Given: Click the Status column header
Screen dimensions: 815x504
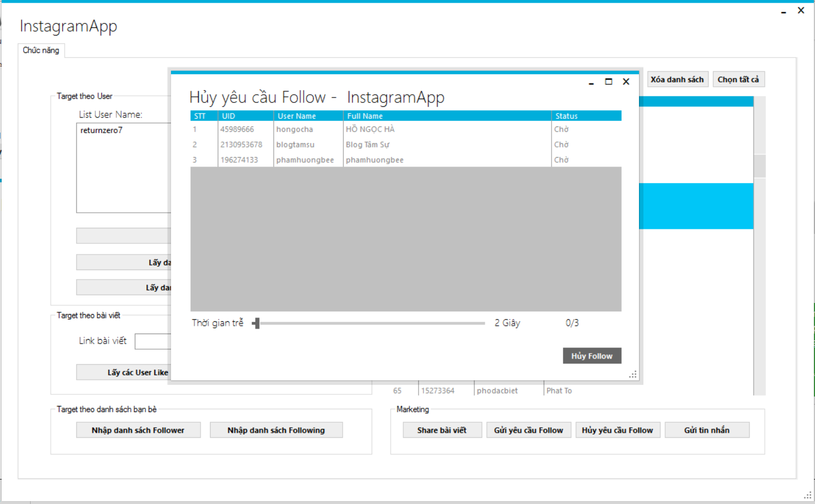Looking at the screenshot, I should coord(587,116).
